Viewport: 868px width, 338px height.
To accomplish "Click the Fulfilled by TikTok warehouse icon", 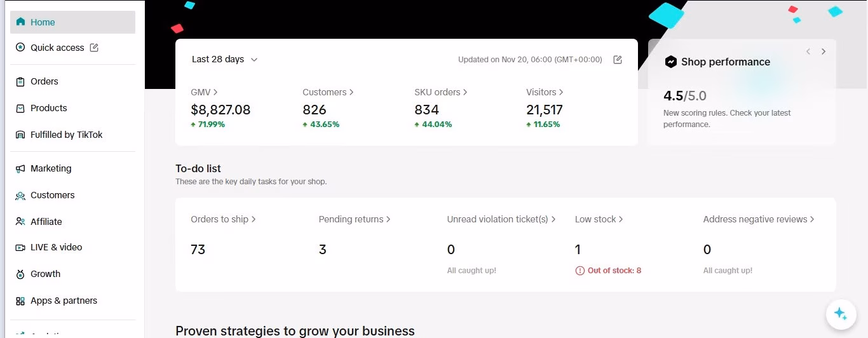I will (20, 135).
